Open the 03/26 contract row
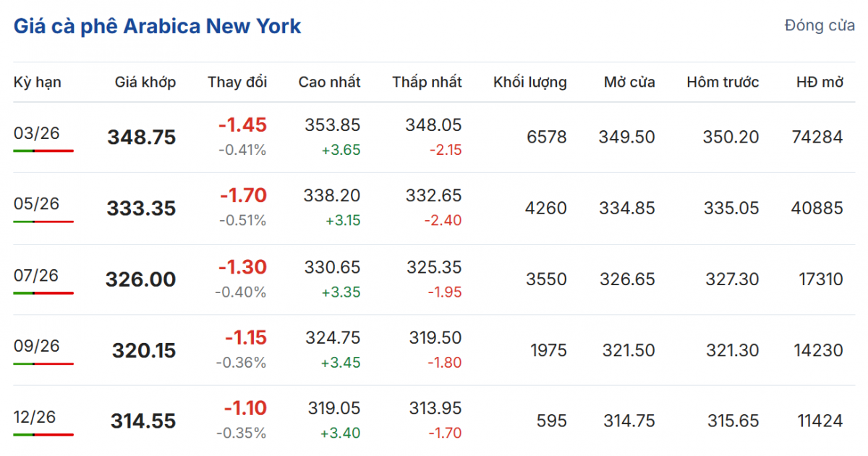This screenshot has width=868, height=456. (37, 133)
